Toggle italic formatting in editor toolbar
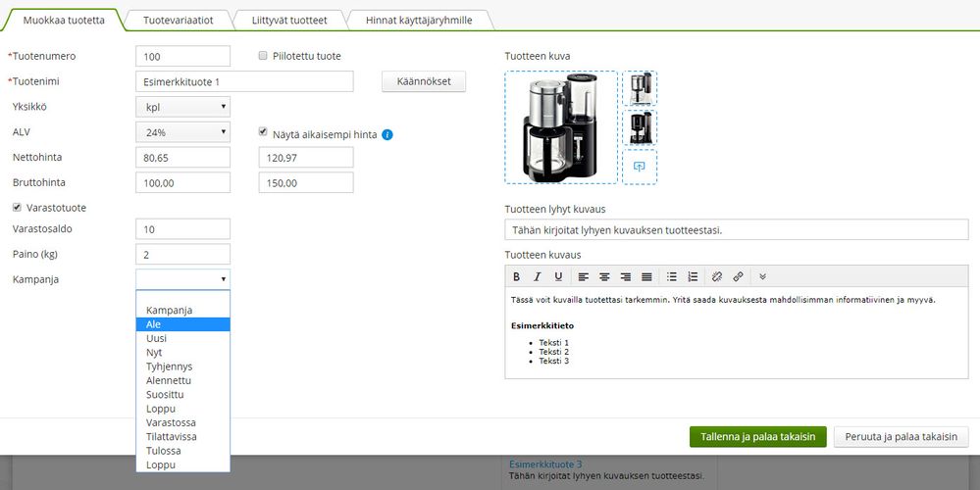This screenshot has width=980, height=490. (537, 276)
